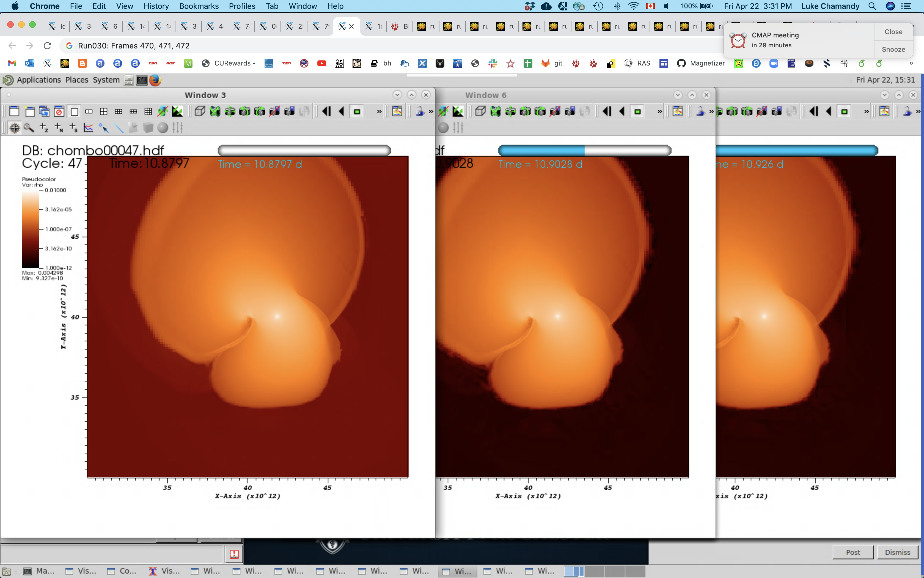Expand animation toolbar overflow in Window 6

(x=660, y=112)
